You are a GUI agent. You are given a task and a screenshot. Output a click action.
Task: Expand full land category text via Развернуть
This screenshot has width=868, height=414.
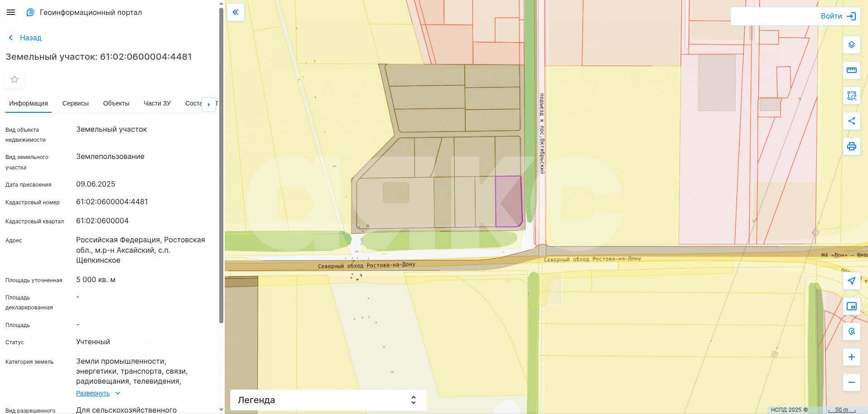(93, 393)
